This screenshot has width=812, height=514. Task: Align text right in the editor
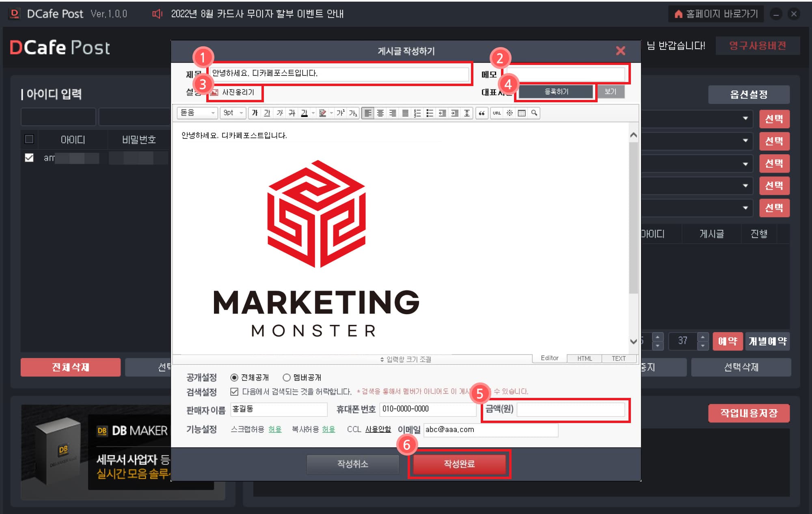tap(393, 113)
